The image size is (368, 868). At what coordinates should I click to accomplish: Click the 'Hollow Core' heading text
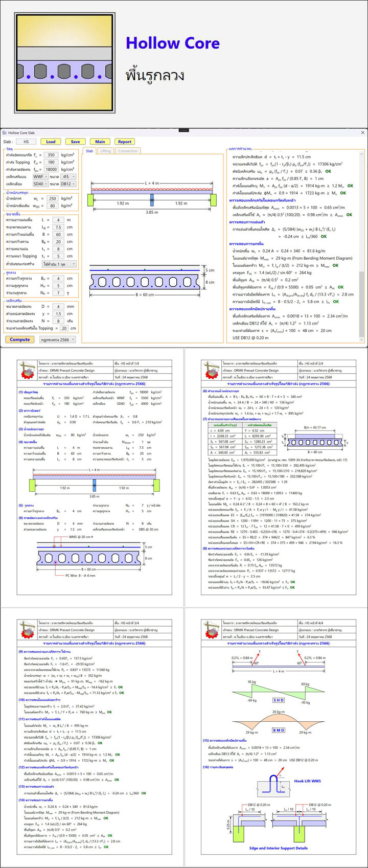173,43
